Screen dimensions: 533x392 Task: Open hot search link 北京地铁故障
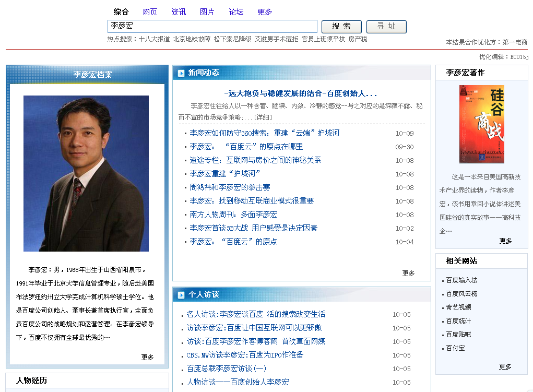(192, 39)
